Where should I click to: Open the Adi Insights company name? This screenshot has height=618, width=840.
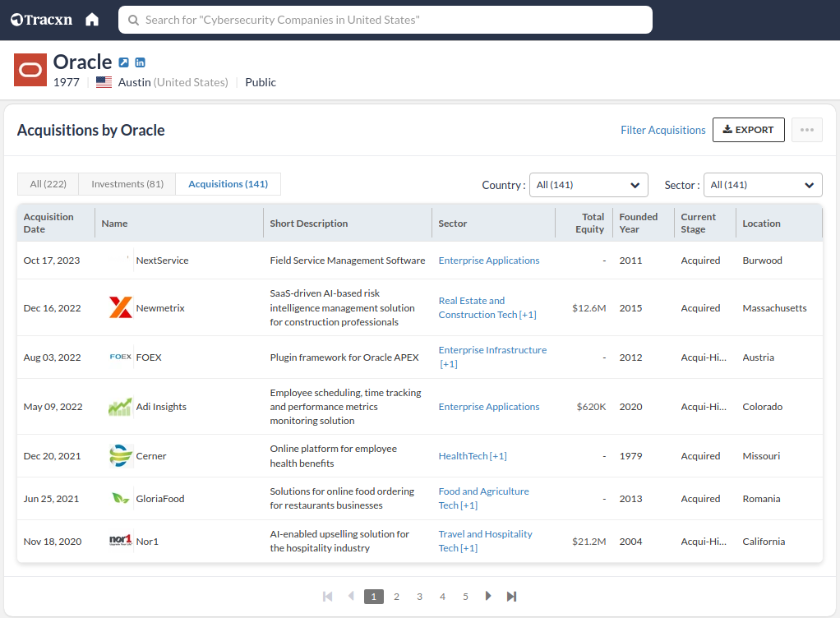(x=161, y=407)
